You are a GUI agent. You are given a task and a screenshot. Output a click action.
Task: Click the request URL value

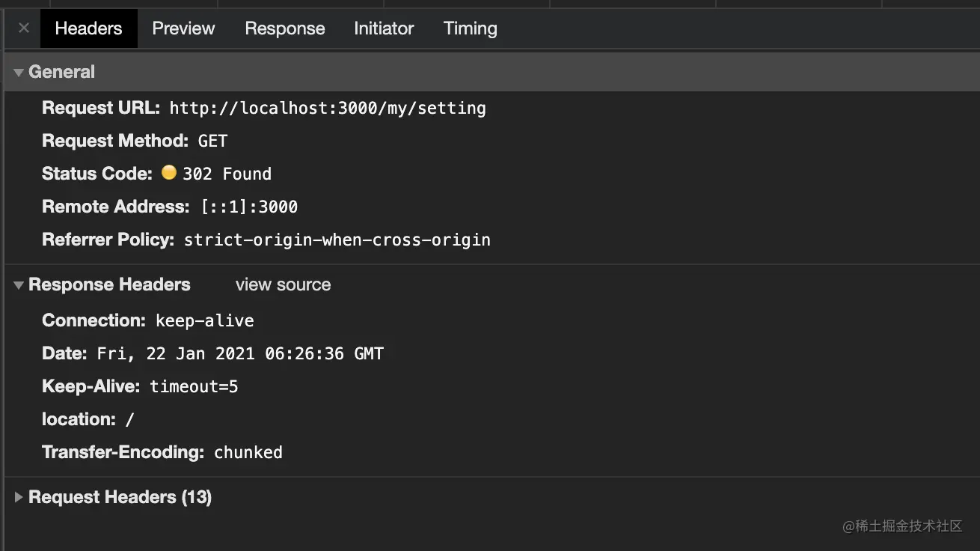click(327, 109)
